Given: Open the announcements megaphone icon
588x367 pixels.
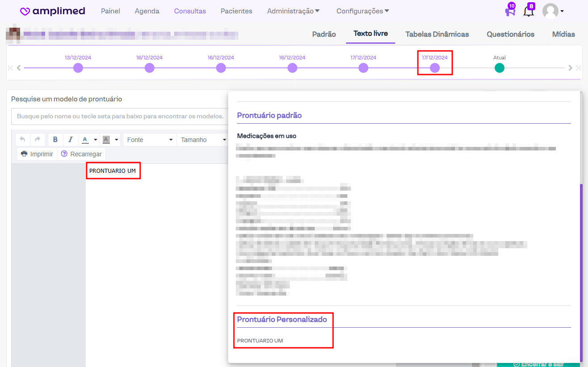Looking at the screenshot, I should tap(510, 11).
